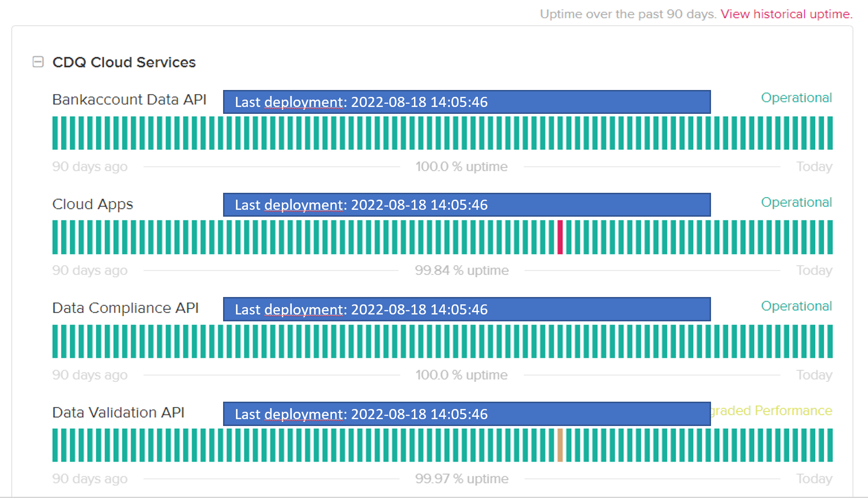Select the Data Validation API service name

(x=118, y=413)
